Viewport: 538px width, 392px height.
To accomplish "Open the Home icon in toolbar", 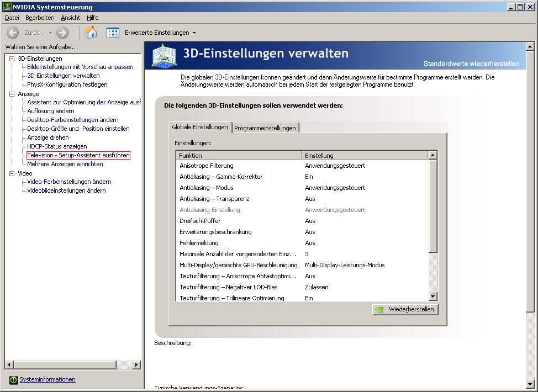I will tap(91, 33).
